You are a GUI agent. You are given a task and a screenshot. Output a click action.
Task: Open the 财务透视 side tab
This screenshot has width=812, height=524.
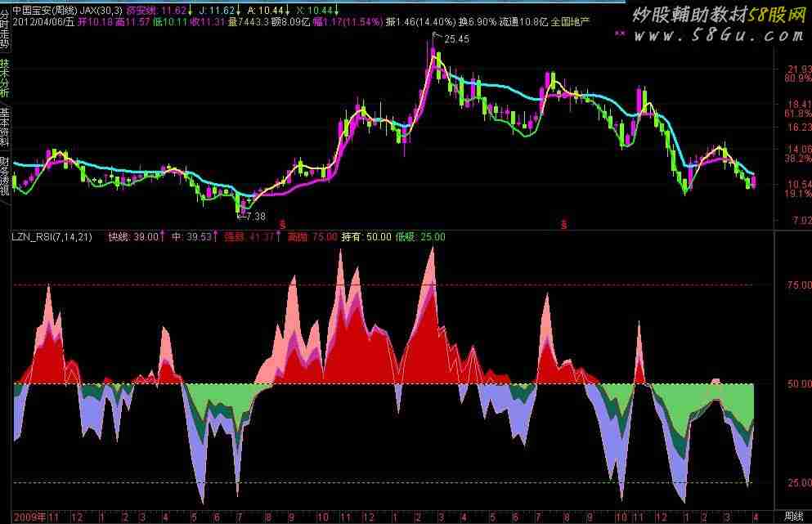5,176
